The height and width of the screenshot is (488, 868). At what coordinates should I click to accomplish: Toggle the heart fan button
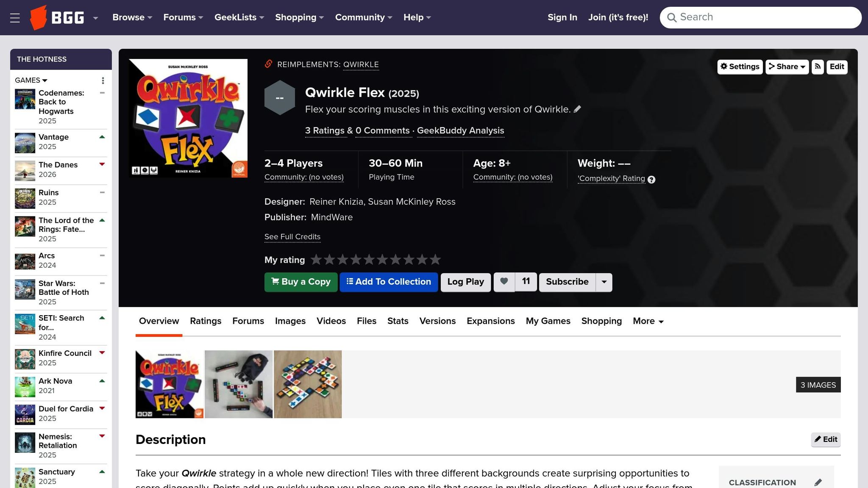tap(504, 282)
